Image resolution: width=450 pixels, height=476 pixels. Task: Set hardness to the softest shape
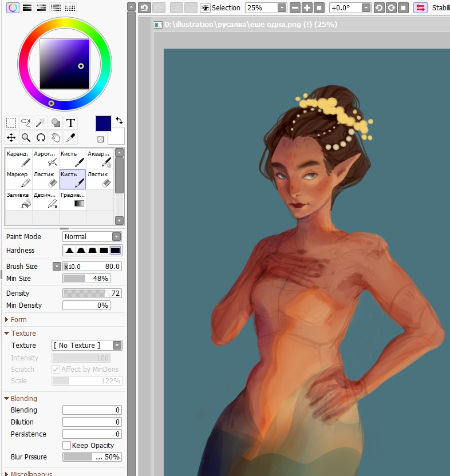[x=69, y=251]
